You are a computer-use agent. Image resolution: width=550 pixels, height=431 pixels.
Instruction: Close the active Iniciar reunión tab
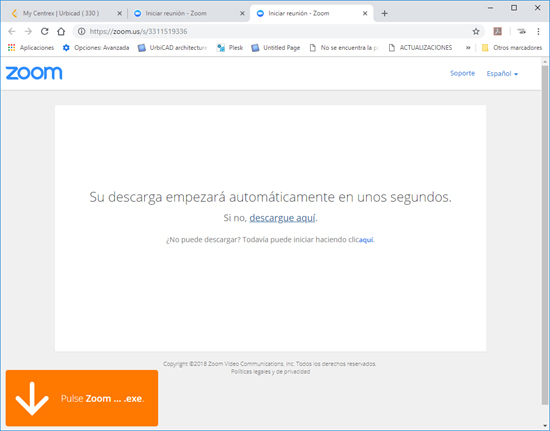tap(365, 13)
